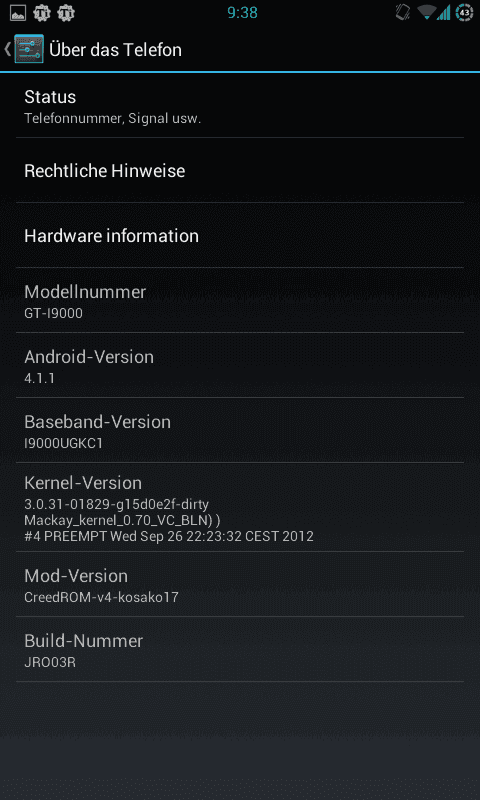Viewport: 480px width, 800px height.
Task: Tap the mobile signal strength icon
Action: point(443,13)
